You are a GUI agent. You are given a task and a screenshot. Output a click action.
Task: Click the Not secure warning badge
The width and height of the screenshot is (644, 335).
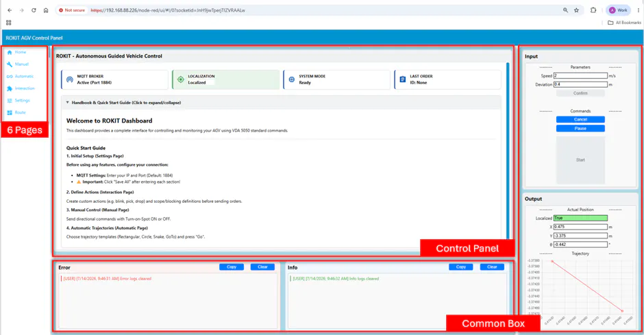pos(72,10)
